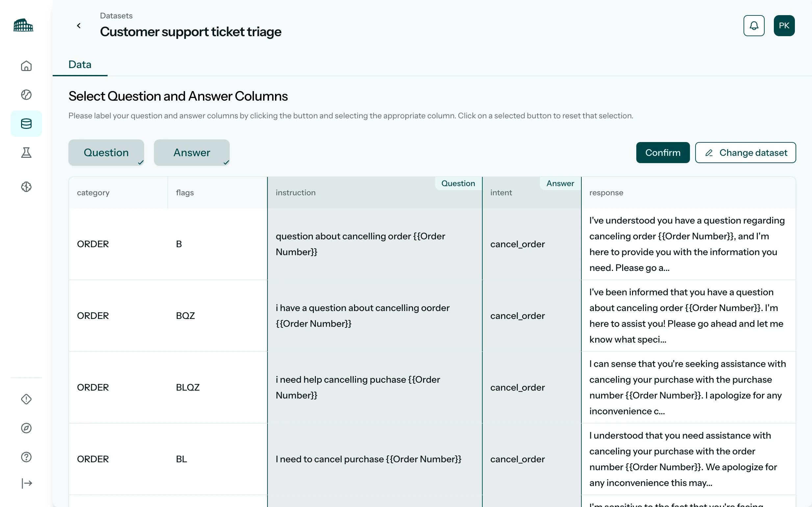Select the category column header

[118, 192]
